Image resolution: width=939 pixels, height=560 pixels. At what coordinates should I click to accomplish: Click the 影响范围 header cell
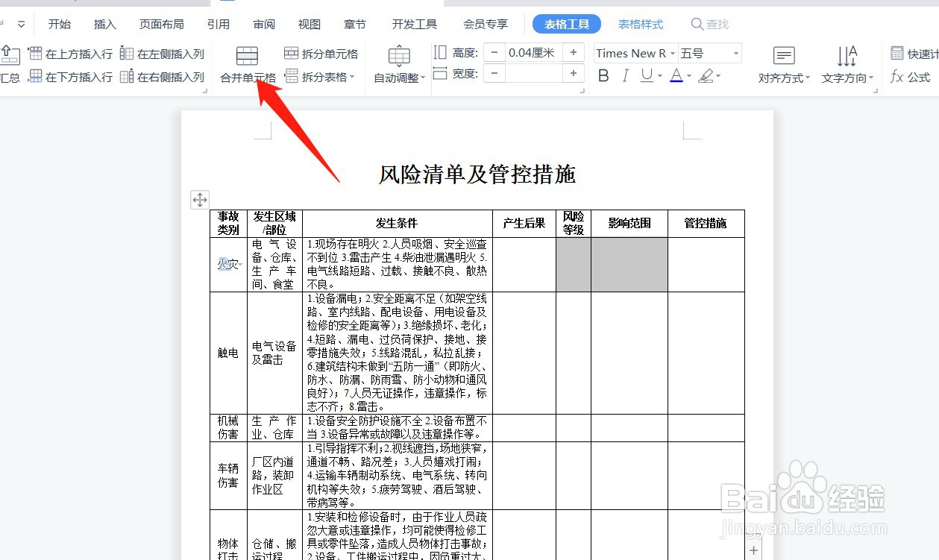(629, 223)
